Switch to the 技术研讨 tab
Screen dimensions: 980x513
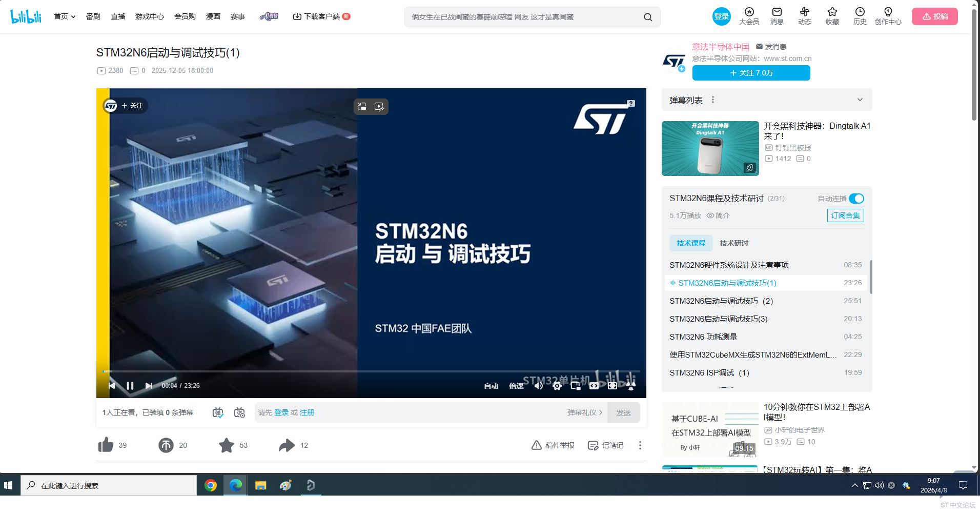pos(734,243)
